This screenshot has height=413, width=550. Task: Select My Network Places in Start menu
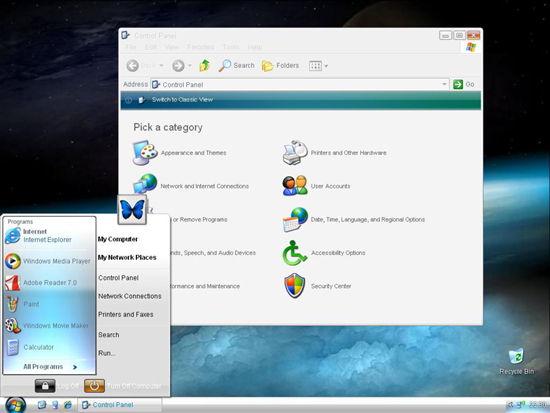coord(127,258)
